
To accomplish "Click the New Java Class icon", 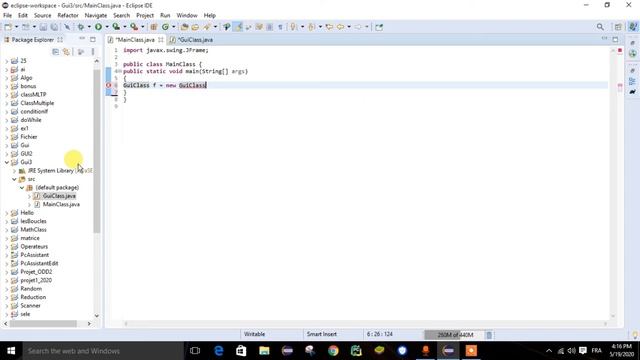I will (165, 27).
